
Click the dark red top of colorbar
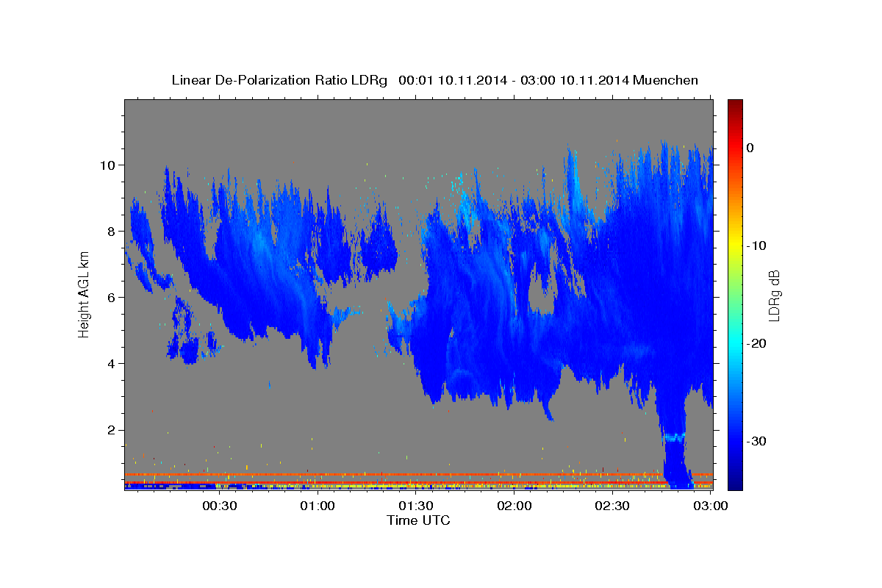click(x=735, y=107)
